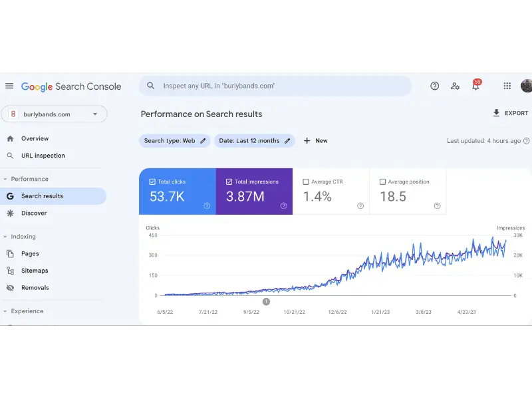Click the Removals crossed-eye icon
This screenshot has height=399, width=532.
coord(10,288)
